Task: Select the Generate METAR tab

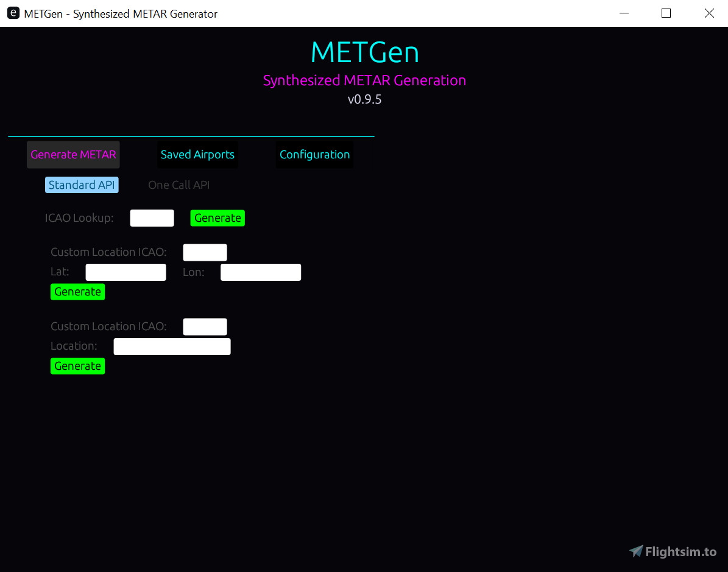Action: pyautogui.click(x=73, y=154)
